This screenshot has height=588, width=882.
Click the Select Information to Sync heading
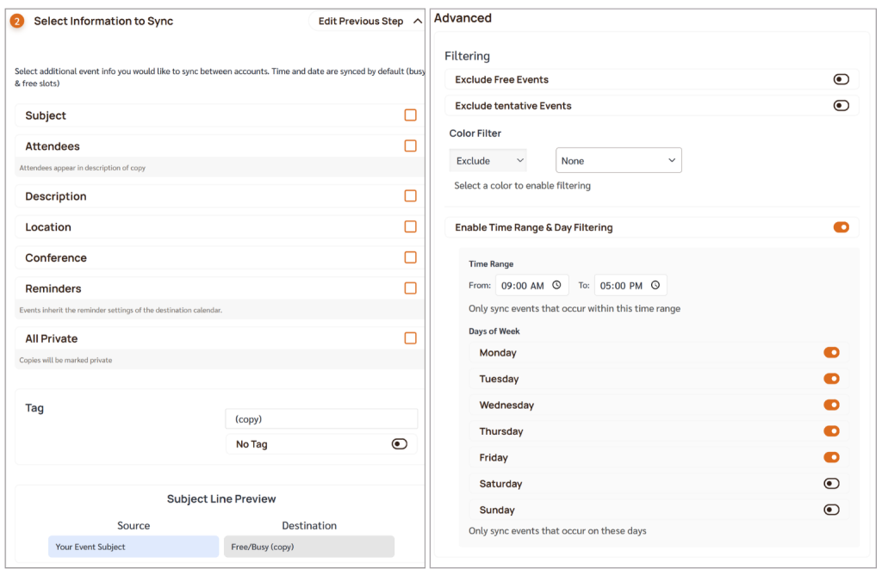[103, 22]
